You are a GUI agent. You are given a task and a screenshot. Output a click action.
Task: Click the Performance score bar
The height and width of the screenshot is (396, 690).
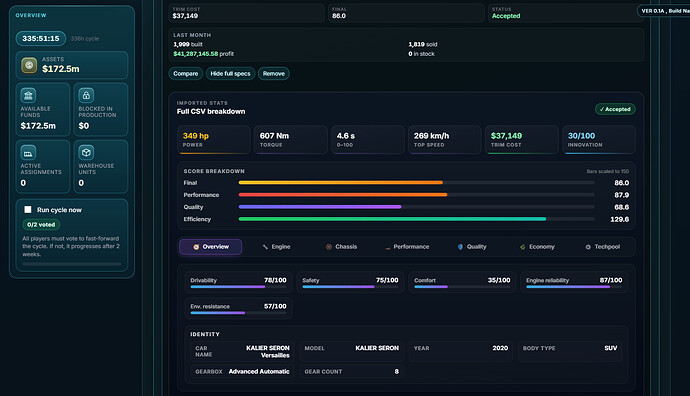[x=416, y=195]
